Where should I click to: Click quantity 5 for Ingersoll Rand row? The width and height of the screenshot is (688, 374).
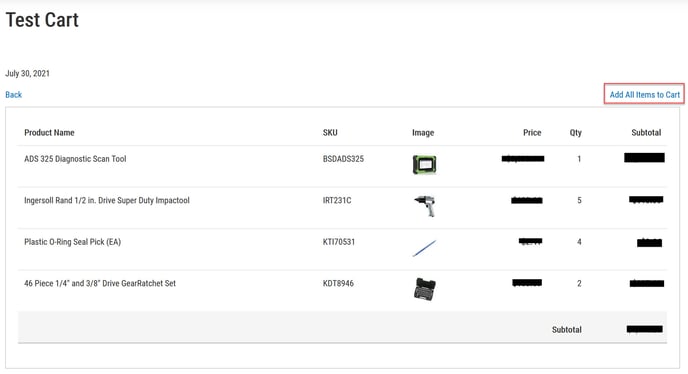(579, 200)
